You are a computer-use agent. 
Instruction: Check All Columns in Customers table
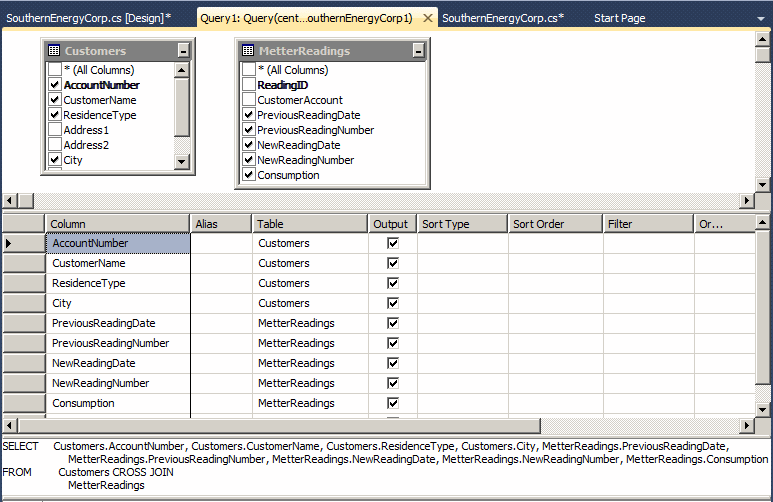point(55,70)
